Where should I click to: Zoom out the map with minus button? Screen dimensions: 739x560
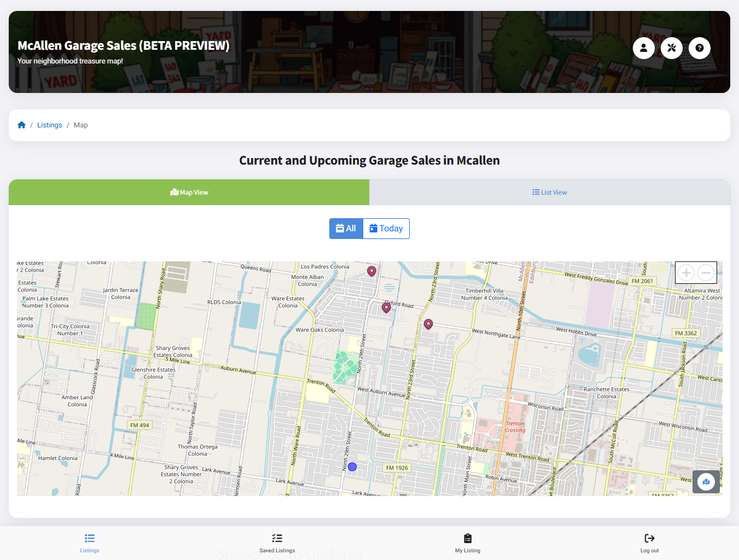pyautogui.click(x=706, y=272)
